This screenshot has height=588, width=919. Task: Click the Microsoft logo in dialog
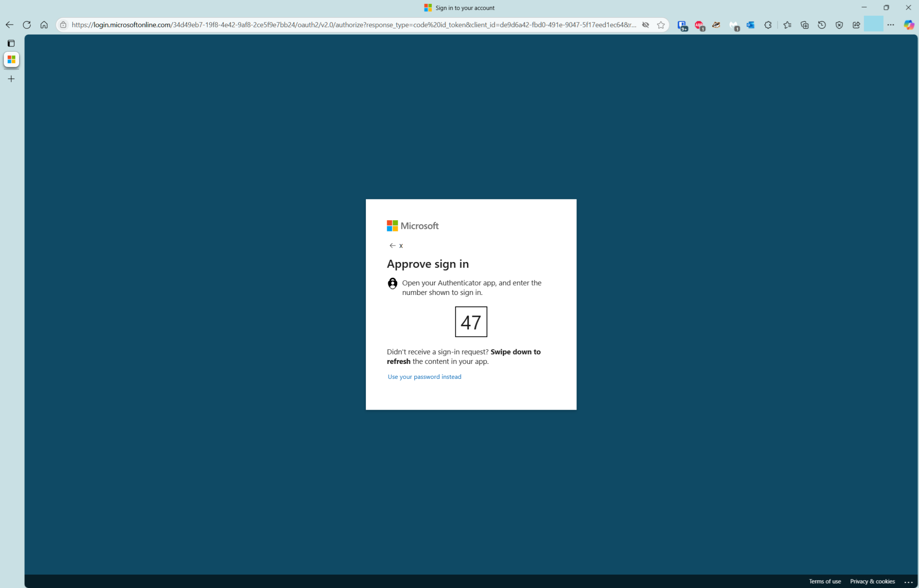[x=412, y=226]
